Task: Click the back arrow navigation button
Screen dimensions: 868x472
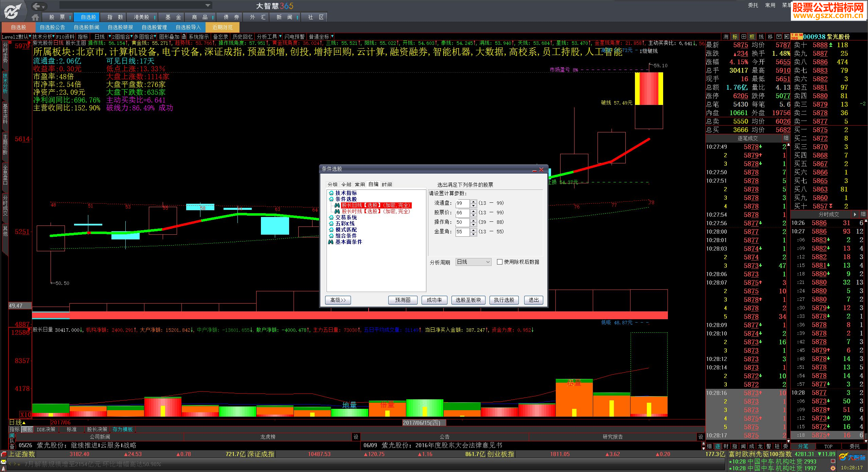Action: click(x=37, y=6)
